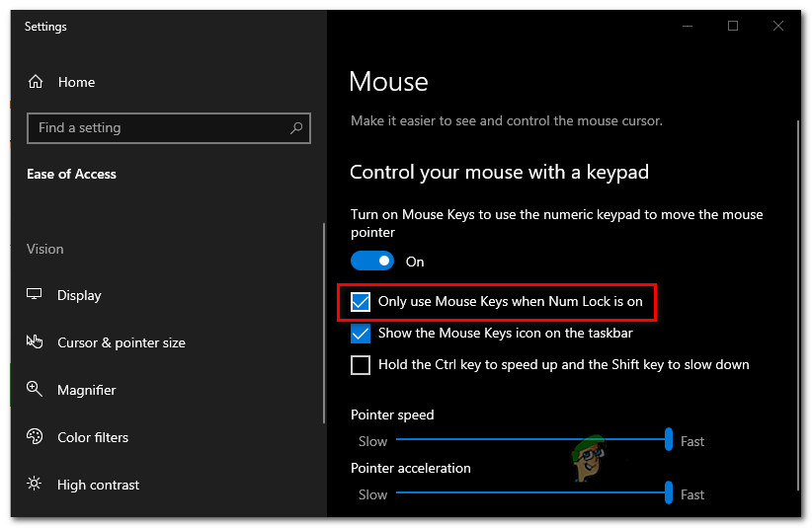
Task: Click the High contrast sun icon
Action: point(35,485)
